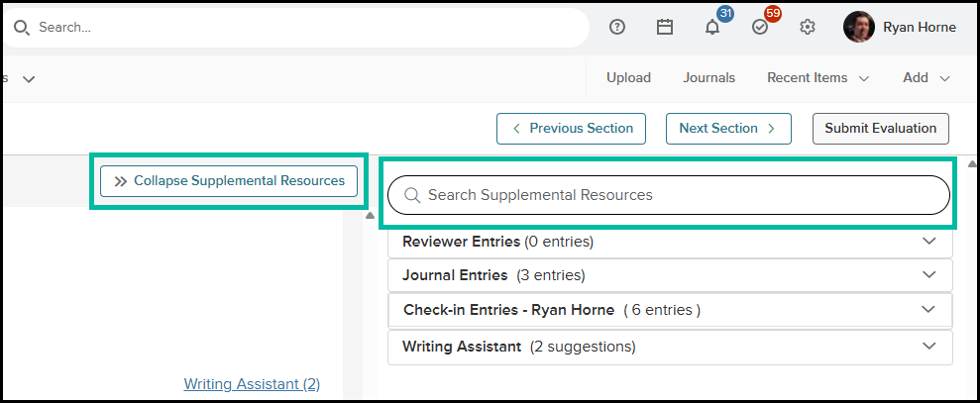The height and width of the screenshot is (403, 980).
Task: Open the calendar icon in header
Action: (x=664, y=27)
